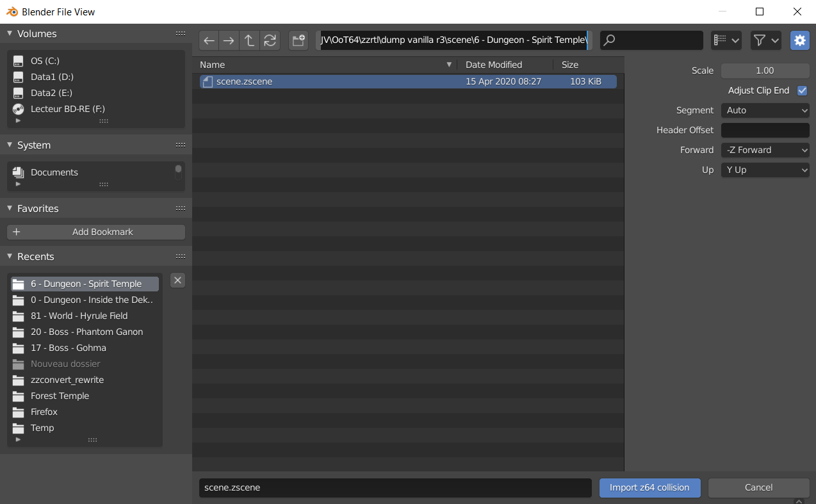The width and height of the screenshot is (816, 504).
Task: Click the Scale value field
Action: click(x=765, y=70)
